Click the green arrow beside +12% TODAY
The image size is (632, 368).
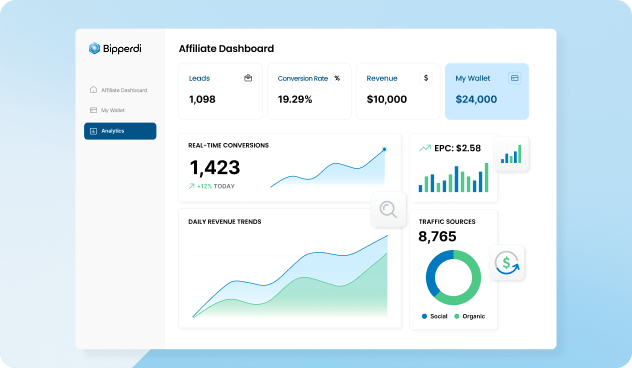click(191, 186)
